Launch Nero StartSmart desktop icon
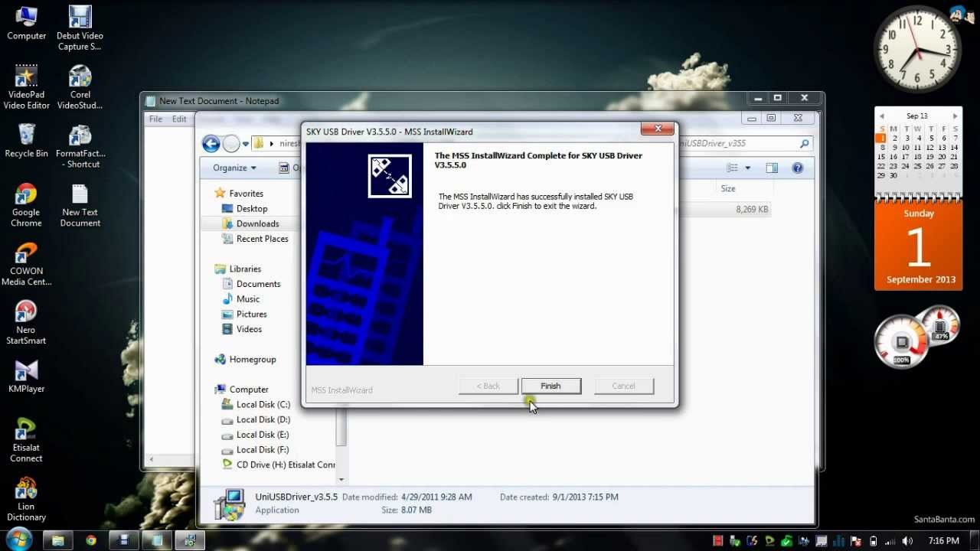Screen dimensions: 980x551 (26, 322)
